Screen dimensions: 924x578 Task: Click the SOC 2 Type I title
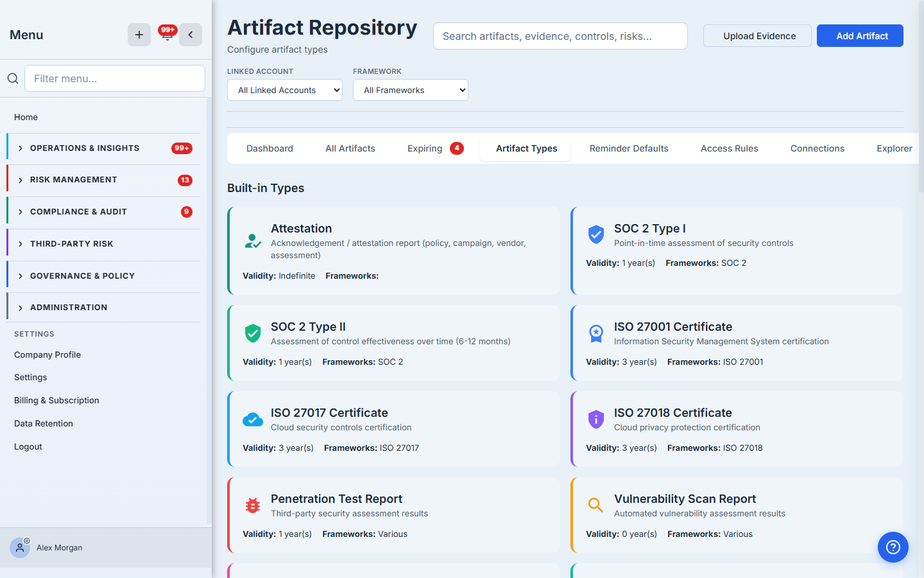pyautogui.click(x=650, y=229)
